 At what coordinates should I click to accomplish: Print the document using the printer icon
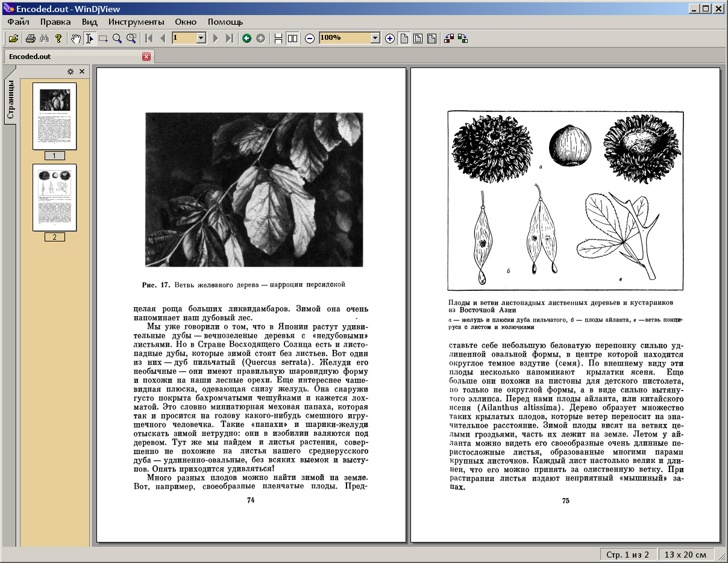[x=30, y=39]
